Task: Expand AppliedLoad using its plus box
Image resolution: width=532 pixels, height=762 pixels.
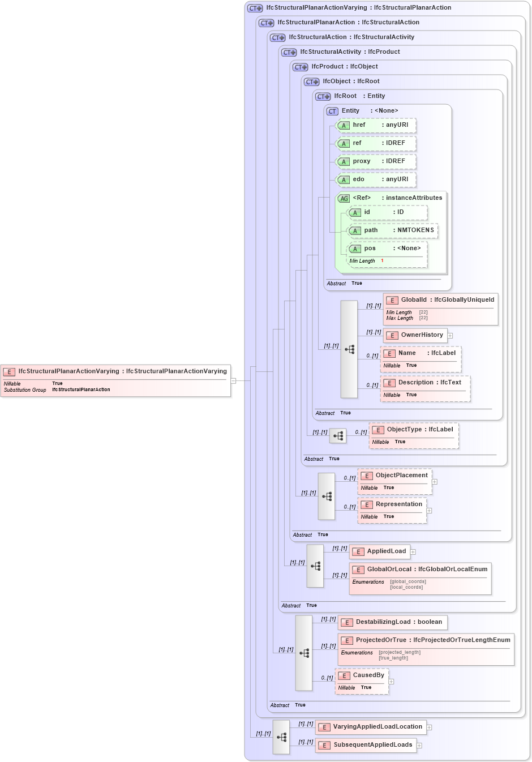Action: point(413,551)
